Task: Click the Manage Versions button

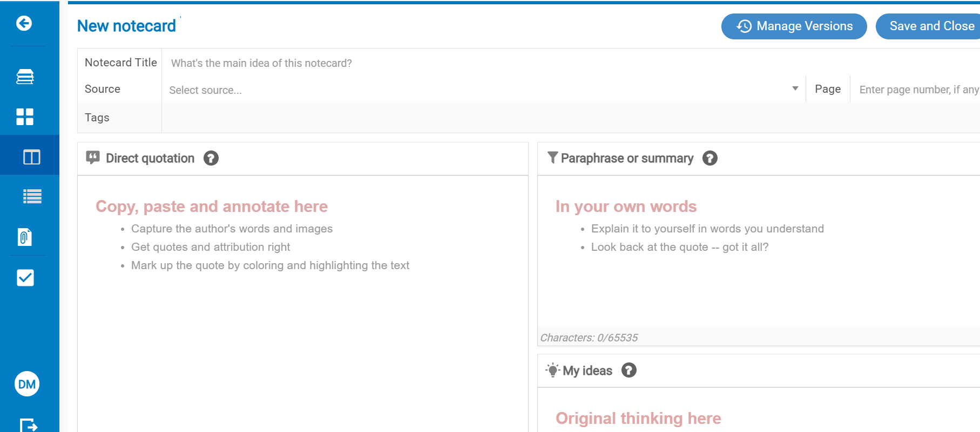Action: pyautogui.click(x=794, y=26)
